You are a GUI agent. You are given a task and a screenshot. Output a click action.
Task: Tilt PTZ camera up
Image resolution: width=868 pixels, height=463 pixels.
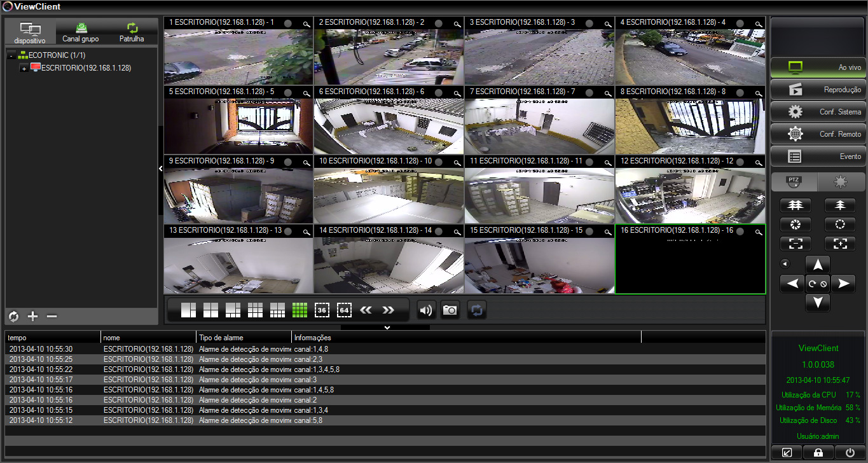(818, 265)
